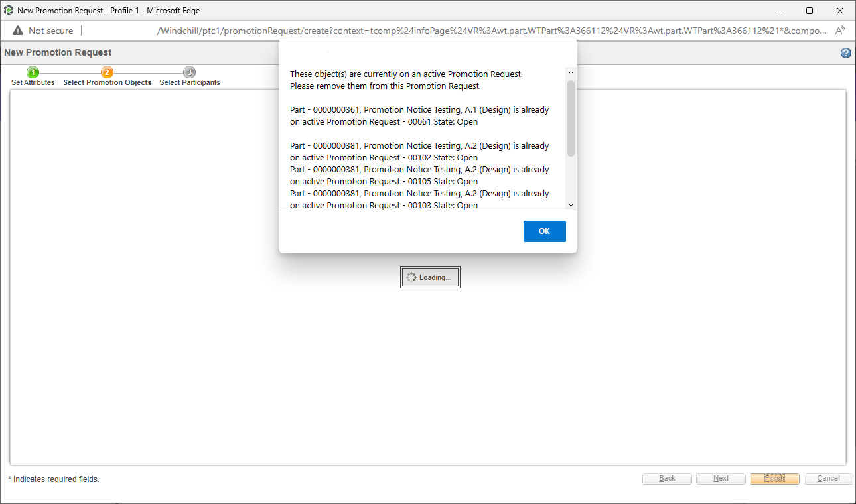Click the Next button
Image resolution: width=856 pixels, height=504 pixels.
point(721,478)
